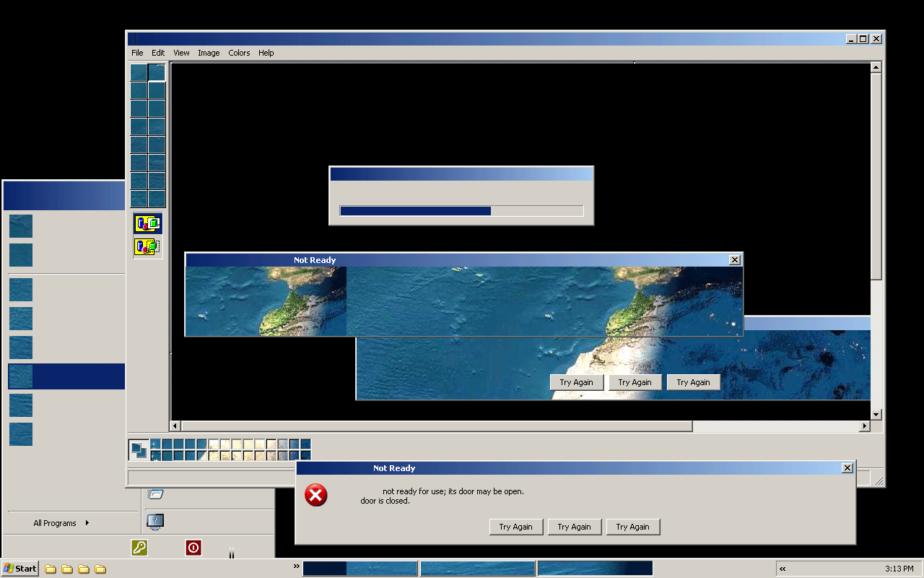This screenshot has width=924, height=578.
Task: Click leftmost Try Again in the bottom error dialog
Action: [515, 527]
